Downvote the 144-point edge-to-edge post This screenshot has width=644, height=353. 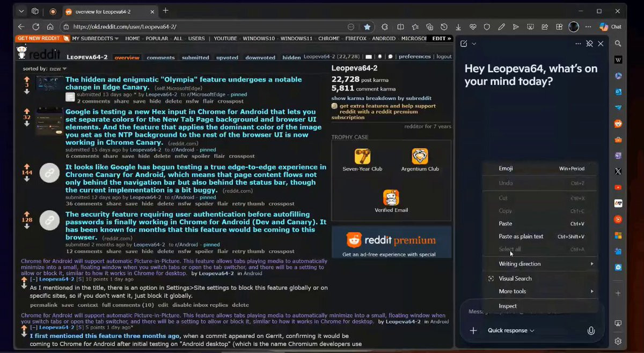27,179
